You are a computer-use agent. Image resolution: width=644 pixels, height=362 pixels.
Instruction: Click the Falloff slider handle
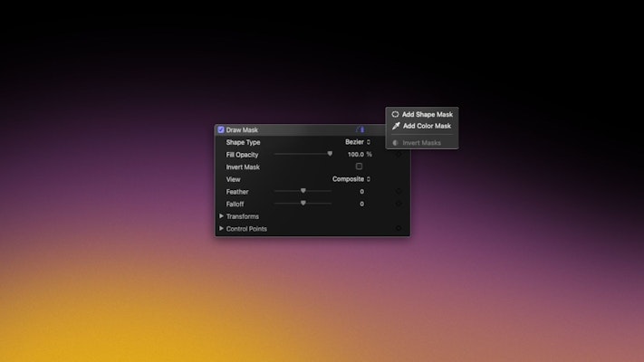[x=303, y=203]
